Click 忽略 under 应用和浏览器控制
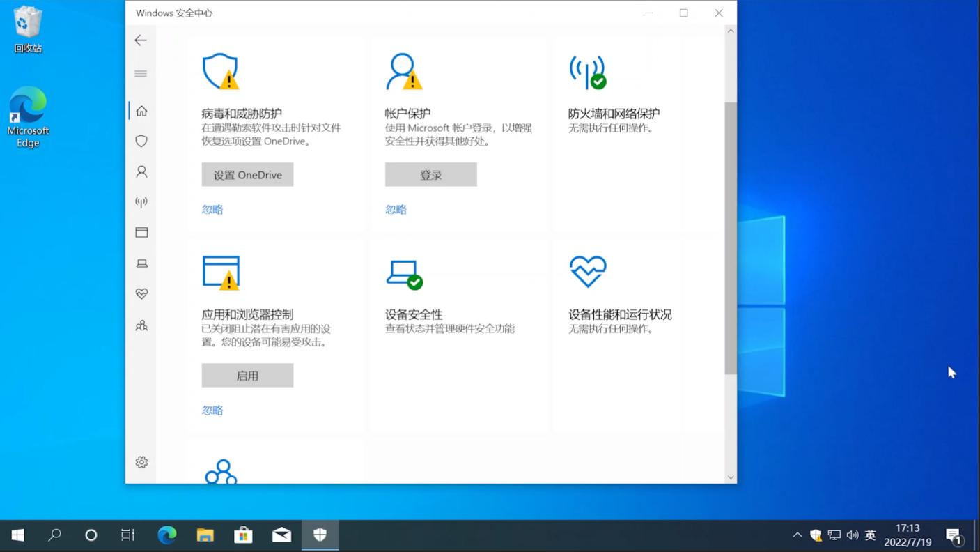Viewport: 980px width, 552px height. pos(212,410)
